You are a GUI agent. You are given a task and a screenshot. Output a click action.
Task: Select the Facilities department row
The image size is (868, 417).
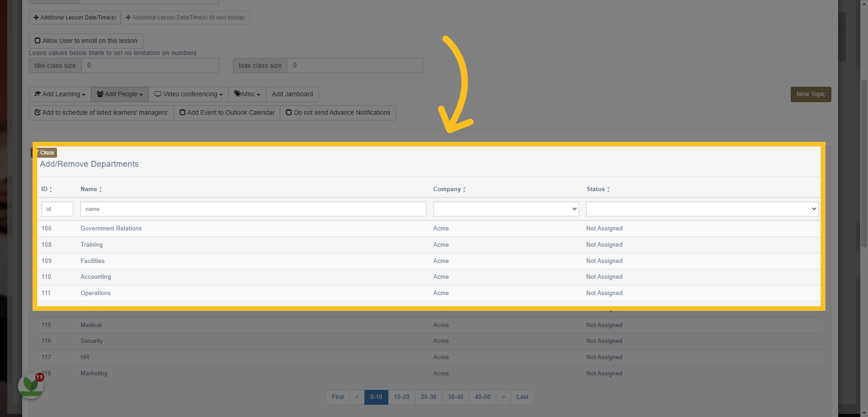point(429,261)
